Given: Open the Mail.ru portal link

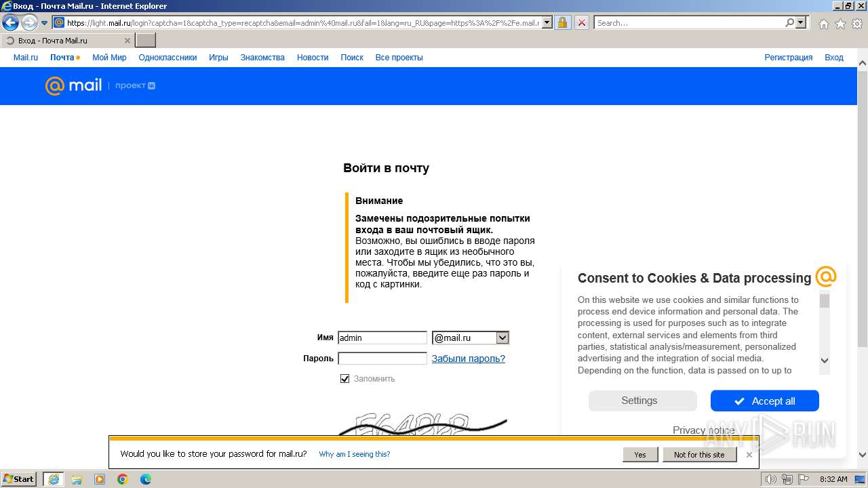Looking at the screenshot, I should (x=26, y=58).
